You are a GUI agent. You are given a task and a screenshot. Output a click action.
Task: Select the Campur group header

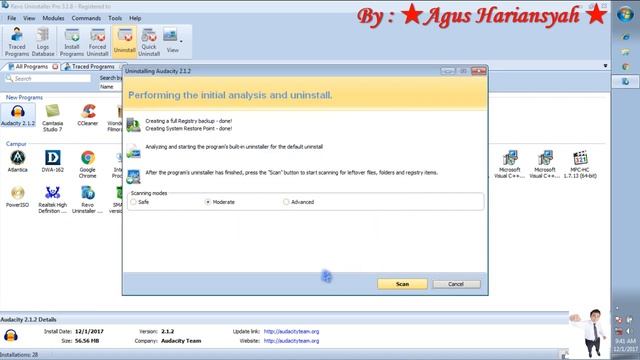pos(16,144)
